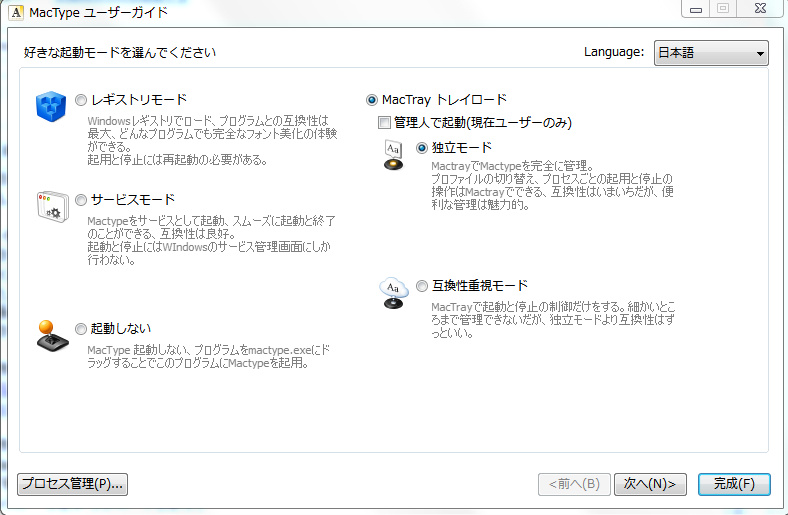The height and width of the screenshot is (515, 788).
Task: Open プロセス管理(P)... button
Action: click(72, 484)
